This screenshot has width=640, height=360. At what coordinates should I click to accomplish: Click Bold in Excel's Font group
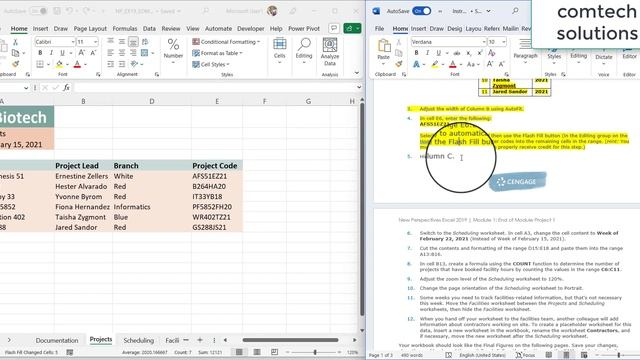coord(40,53)
